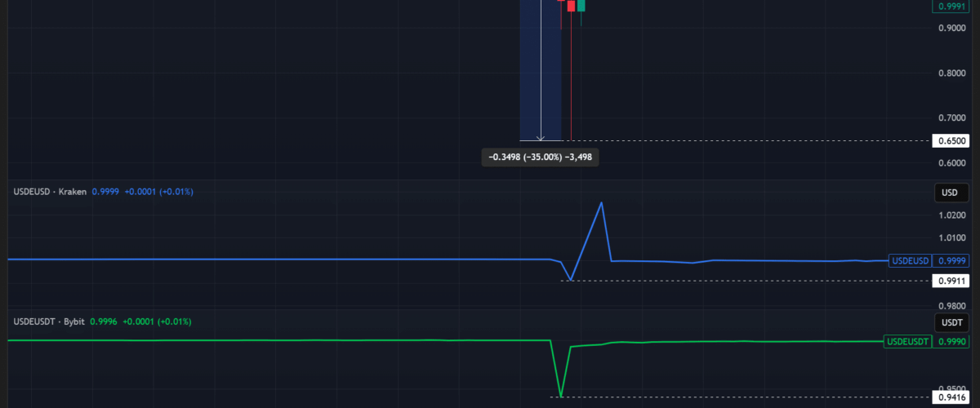Click the blue line spike peak
Viewport: 980px width, 408px height.
coord(602,202)
